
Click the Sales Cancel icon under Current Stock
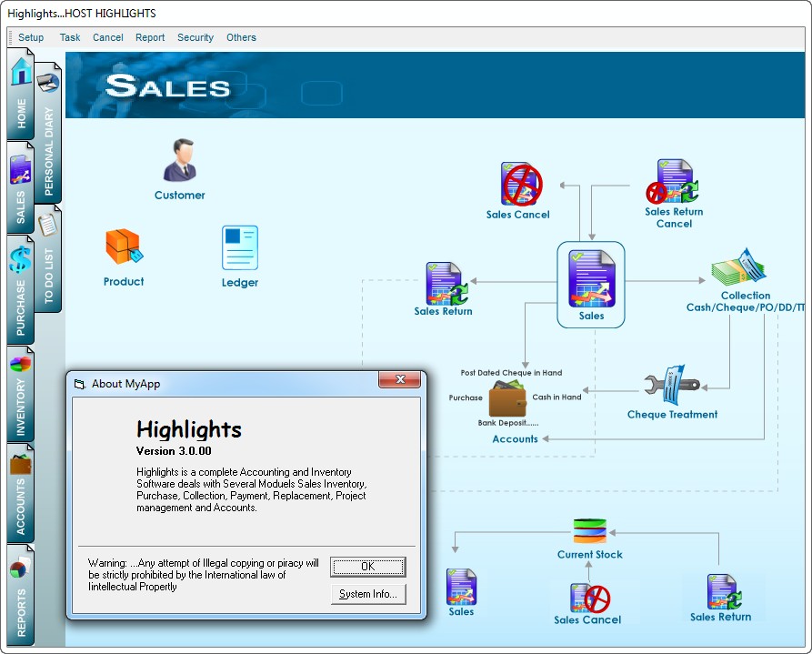(590, 598)
